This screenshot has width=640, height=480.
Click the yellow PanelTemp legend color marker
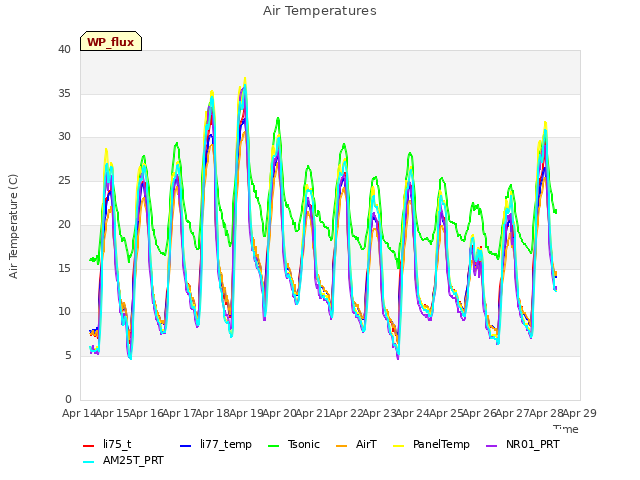pyautogui.click(x=398, y=446)
